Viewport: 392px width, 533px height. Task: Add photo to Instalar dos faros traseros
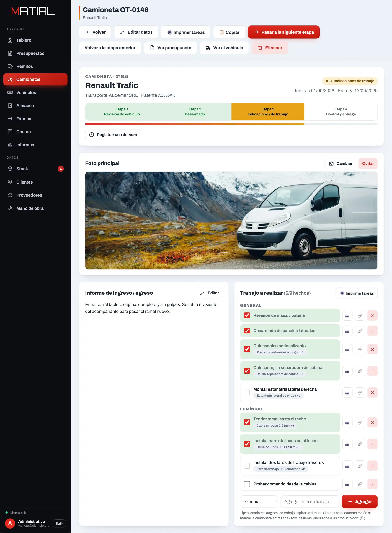[347, 466]
